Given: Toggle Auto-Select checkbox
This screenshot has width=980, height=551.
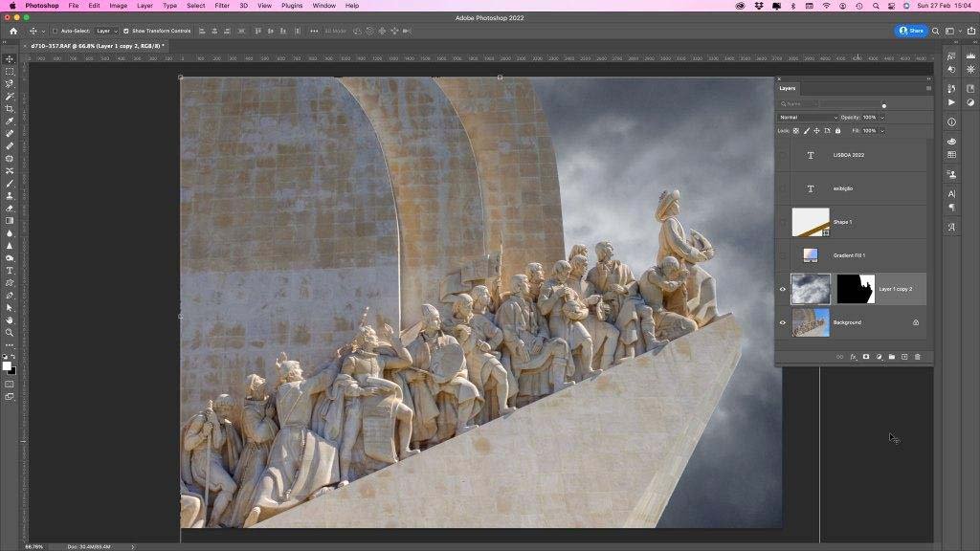Looking at the screenshot, I should 55,31.
